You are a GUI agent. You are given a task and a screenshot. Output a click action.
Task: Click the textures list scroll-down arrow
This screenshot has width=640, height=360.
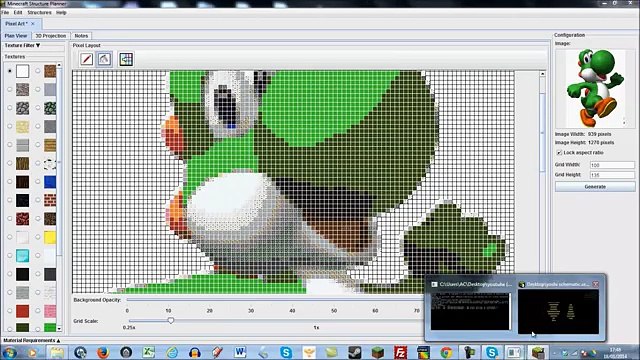[59, 329]
